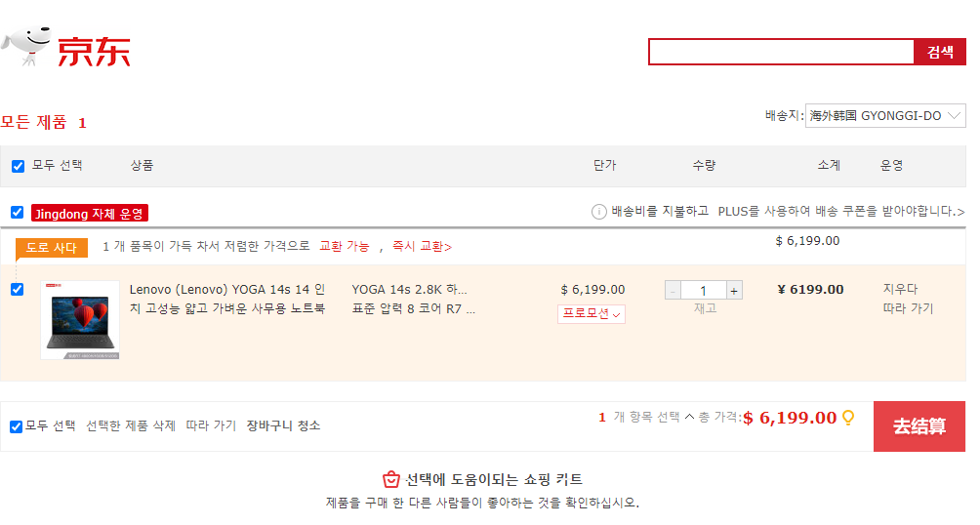Image resolution: width=980 pixels, height=525 pixels.
Task: Expand the 프로모션 dropdown
Action: (x=592, y=314)
